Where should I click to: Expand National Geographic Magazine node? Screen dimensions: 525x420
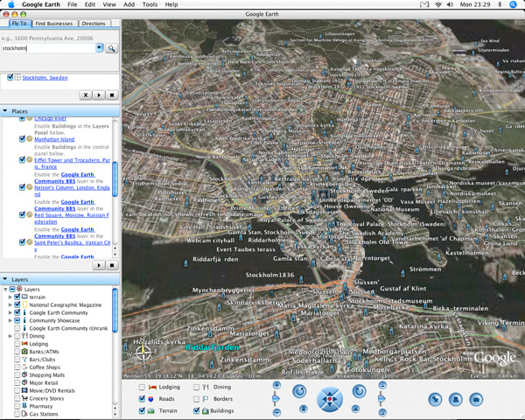coord(10,304)
